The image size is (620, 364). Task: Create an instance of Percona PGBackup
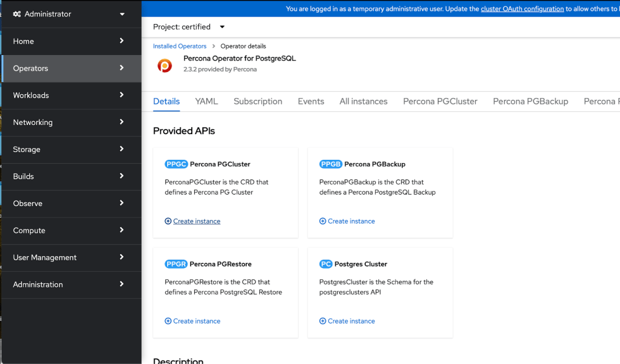[x=347, y=221]
